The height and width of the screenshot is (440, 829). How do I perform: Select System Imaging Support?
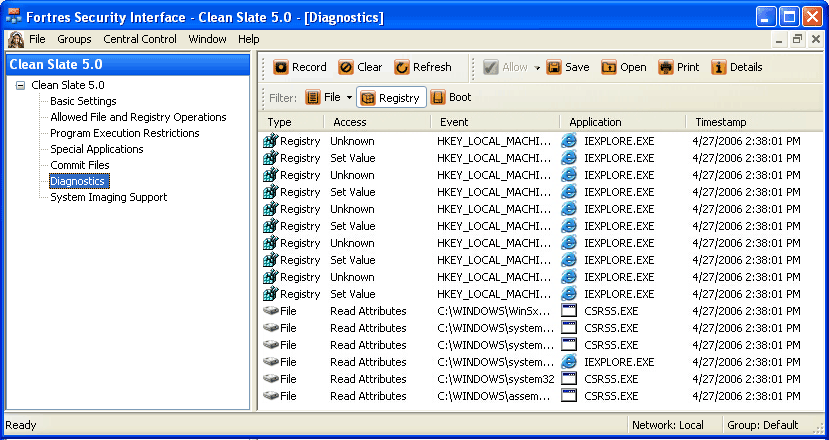tap(108, 197)
